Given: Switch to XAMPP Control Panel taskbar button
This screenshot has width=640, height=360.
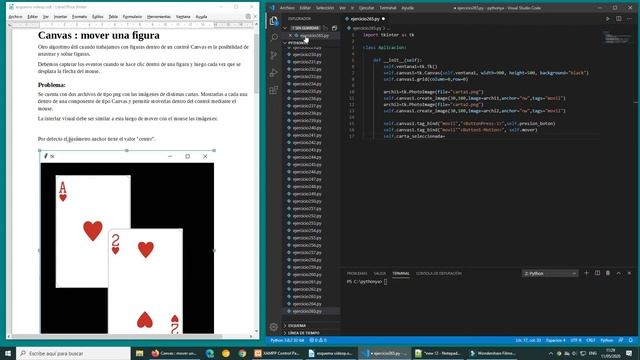Looking at the screenshot, I should coord(277,353).
